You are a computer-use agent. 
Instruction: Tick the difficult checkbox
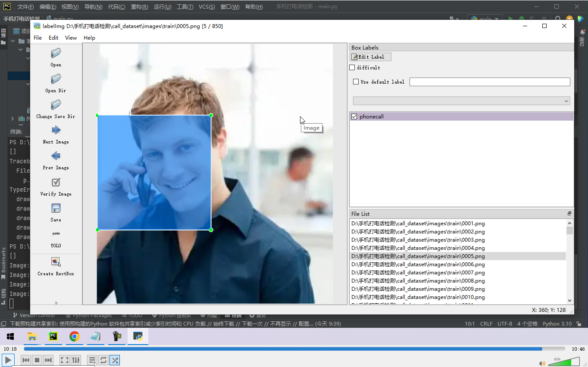[352, 68]
